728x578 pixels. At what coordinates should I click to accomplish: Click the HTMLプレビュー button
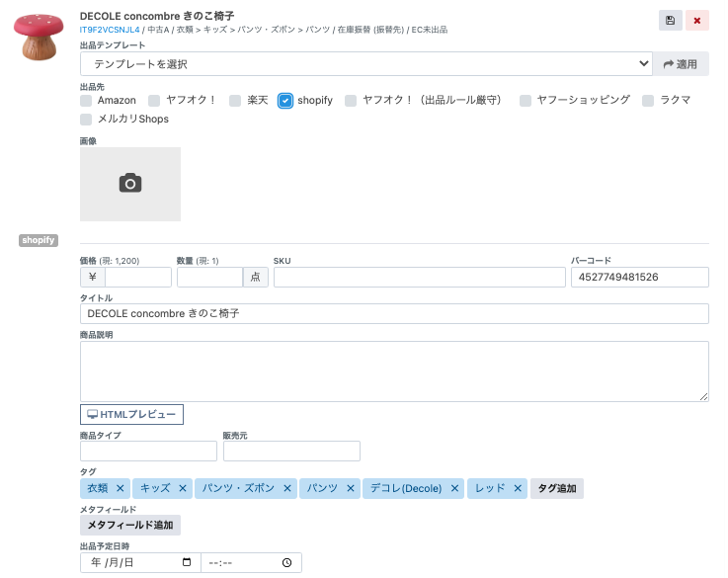click(131, 414)
